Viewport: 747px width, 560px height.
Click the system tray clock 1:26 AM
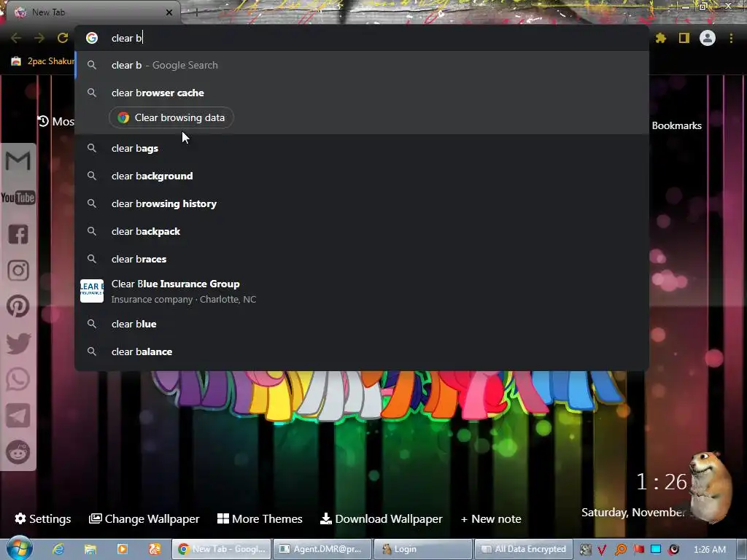point(709,550)
